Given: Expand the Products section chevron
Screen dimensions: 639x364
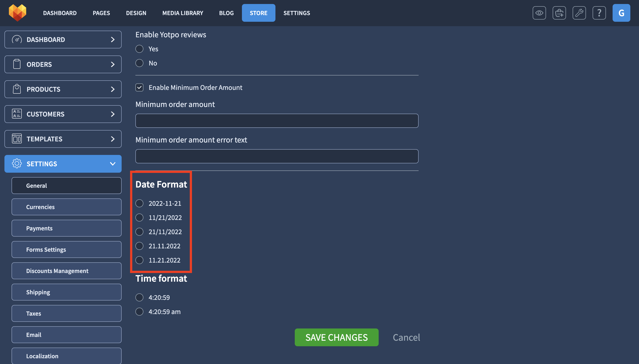Looking at the screenshot, I should [113, 89].
